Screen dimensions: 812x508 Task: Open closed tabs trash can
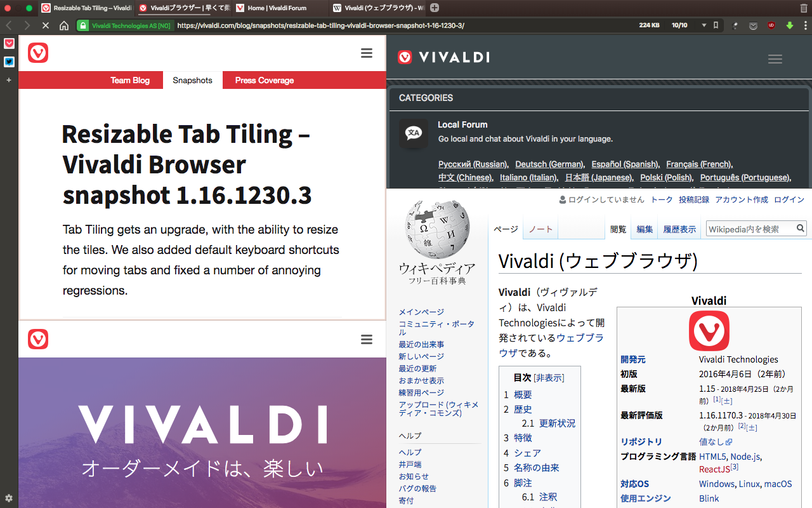[x=804, y=8]
